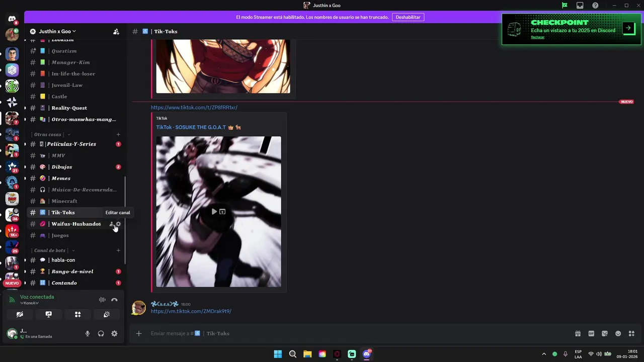Open the Reality-Quest channel

[75, 108]
